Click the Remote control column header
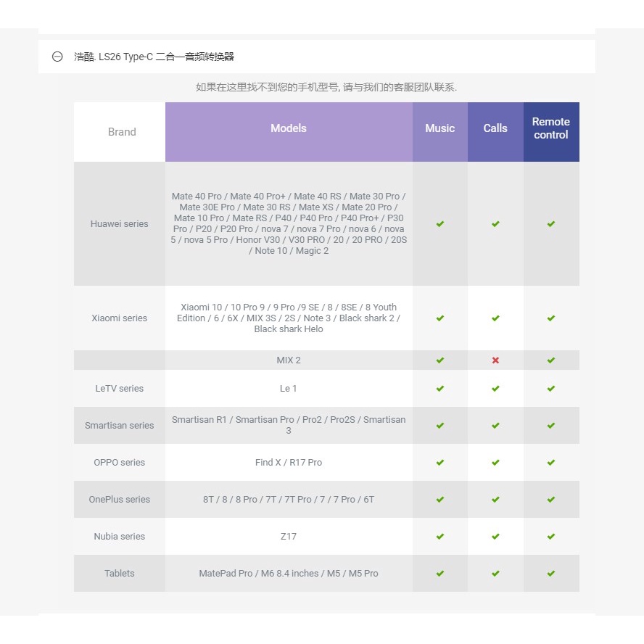The image size is (644, 644). point(551,128)
